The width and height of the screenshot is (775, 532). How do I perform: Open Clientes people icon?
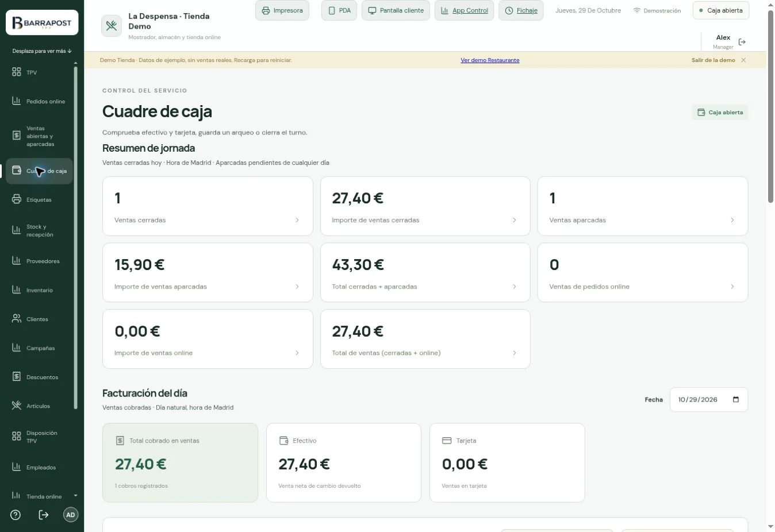(x=17, y=319)
